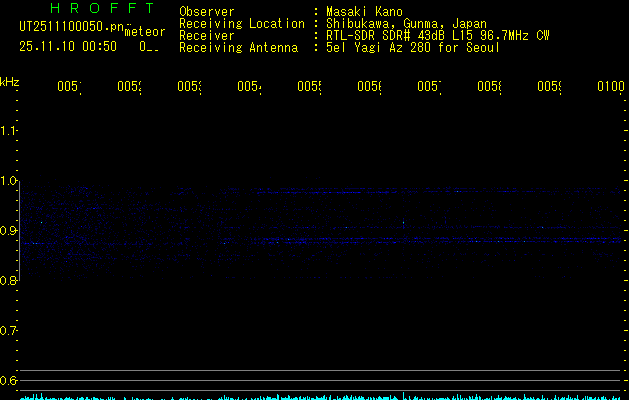
Task: Click the 25.11.10 00:50 timestamp
Action: [x=67, y=46]
